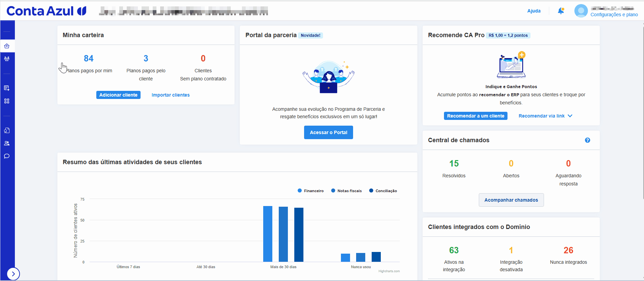Toggle Conciliação series in chart legend
This screenshot has height=281, width=644.
click(x=383, y=191)
